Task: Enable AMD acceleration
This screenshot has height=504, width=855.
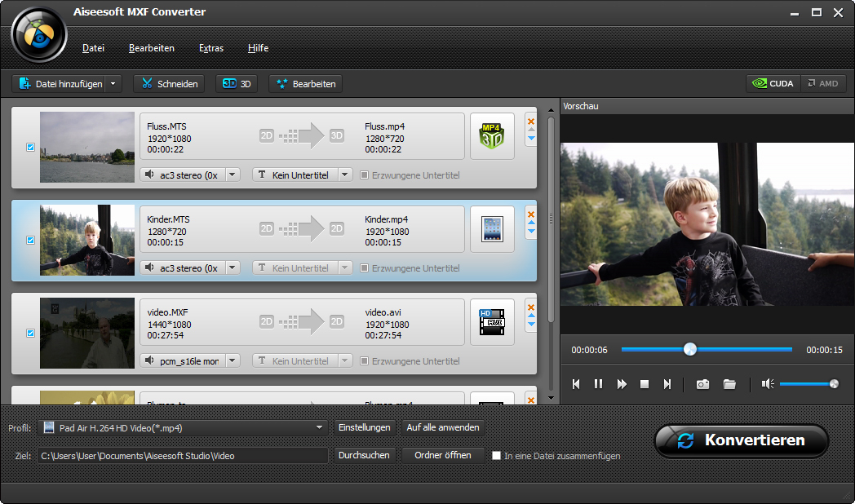Action: pos(823,83)
